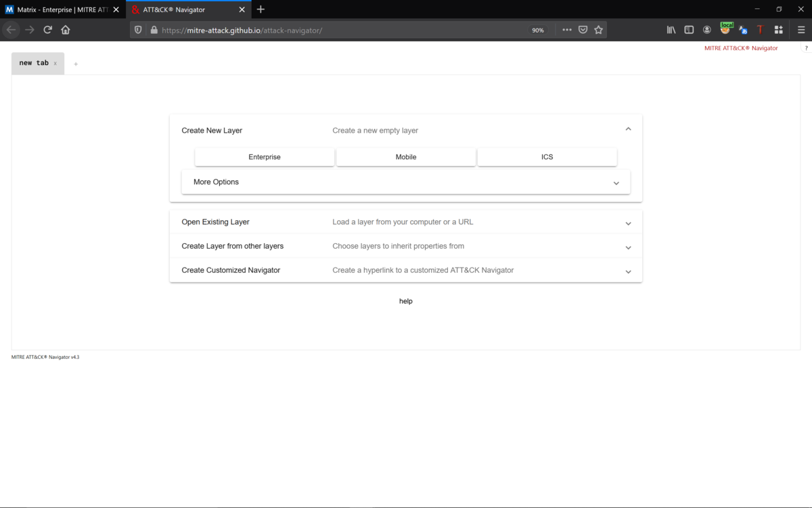Close the 'new tab' layer tab
This screenshot has width=812, height=508.
click(x=55, y=64)
